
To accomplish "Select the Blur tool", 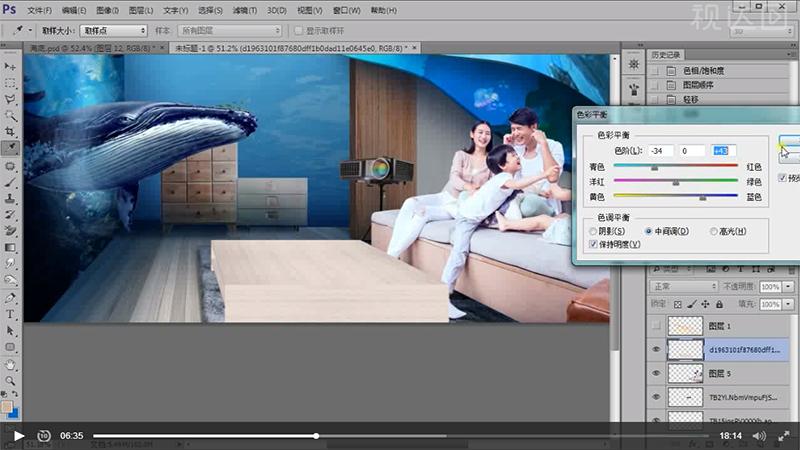I will coord(10,263).
